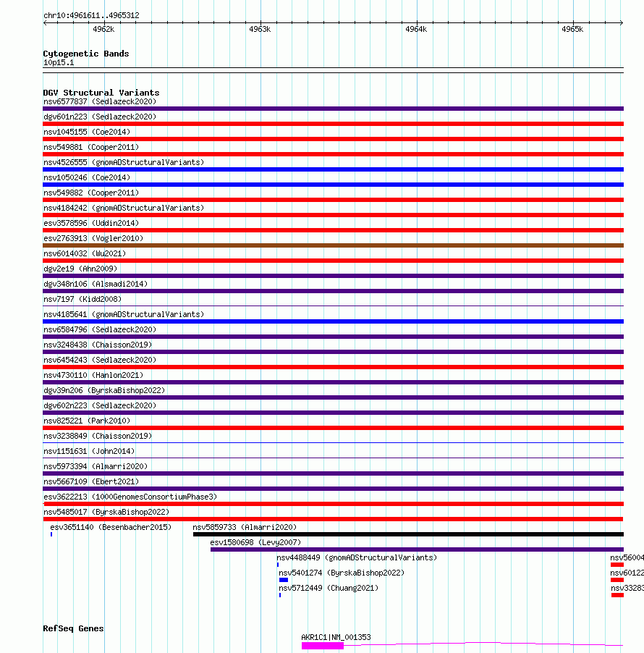Image resolution: width=644 pixels, height=653 pixels.
Task: Select the nsv1050246 (Coe2014) label
Action: [x=87, y=177]
